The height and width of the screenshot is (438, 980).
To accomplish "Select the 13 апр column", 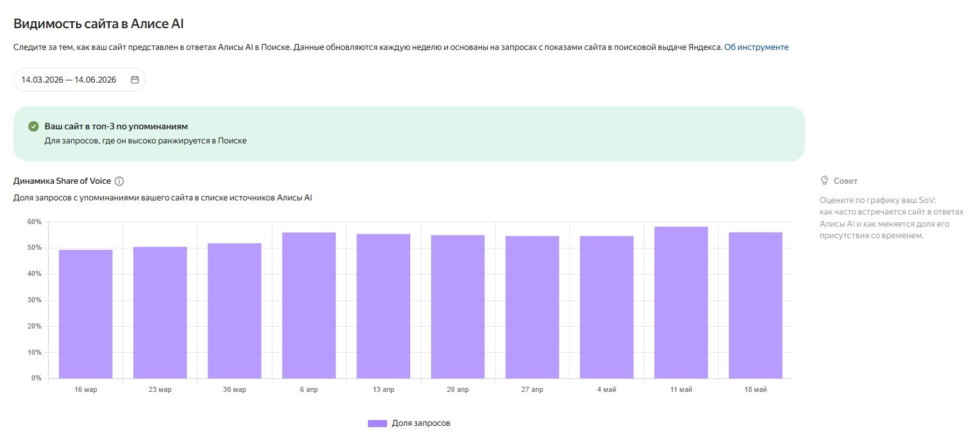I will 383,306.
